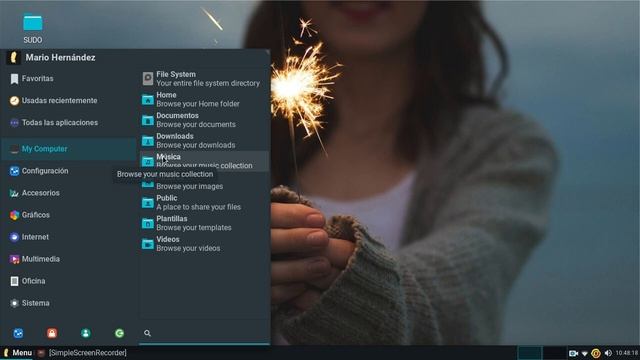640x360 pixels.
Task: Open the Oficina category
Action: coord(69,281)
